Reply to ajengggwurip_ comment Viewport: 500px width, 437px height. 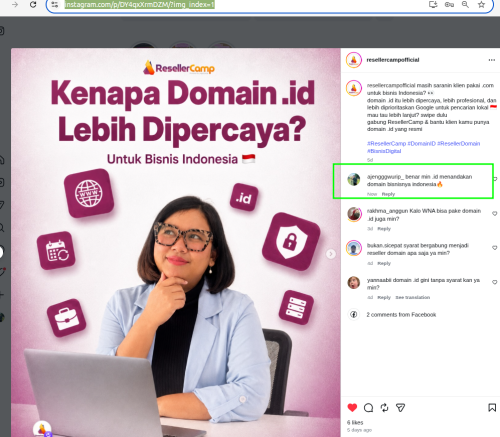388,194
